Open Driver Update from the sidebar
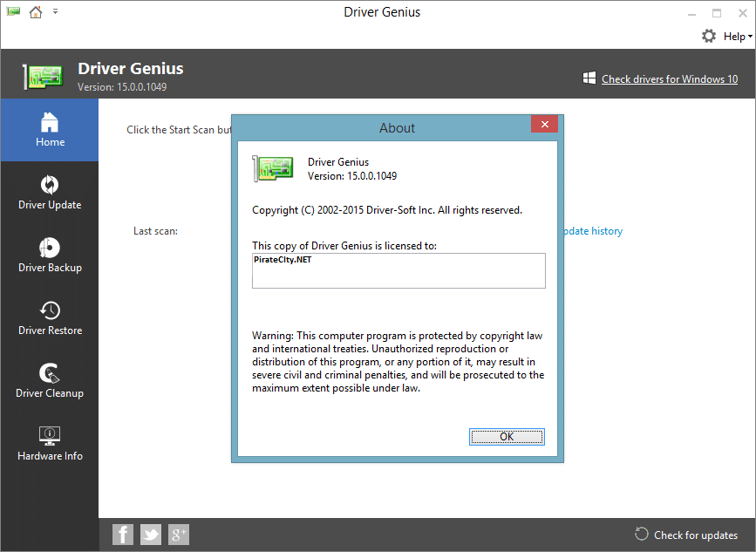The height and width of the screenshot is (552, 756). pyautogui.click(x=50, y=184)
